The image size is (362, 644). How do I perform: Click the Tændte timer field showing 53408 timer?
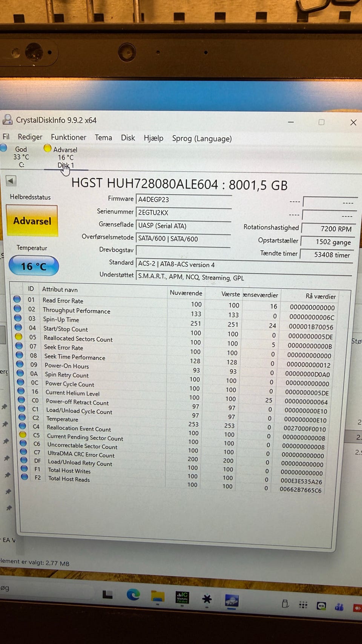[x=327, y=255]
